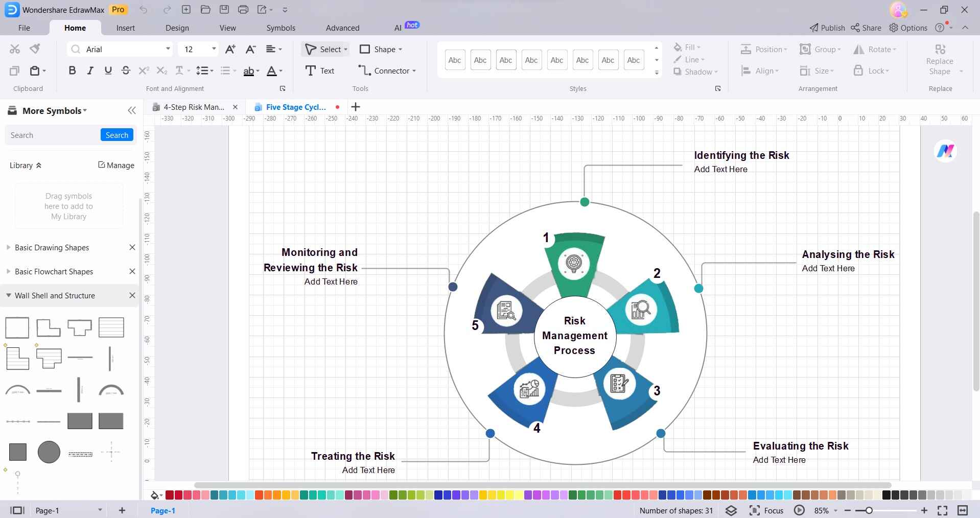Viewport: 980px width, 518px height.
Task: Click the Publish button
Action: (x=827, y=28)
